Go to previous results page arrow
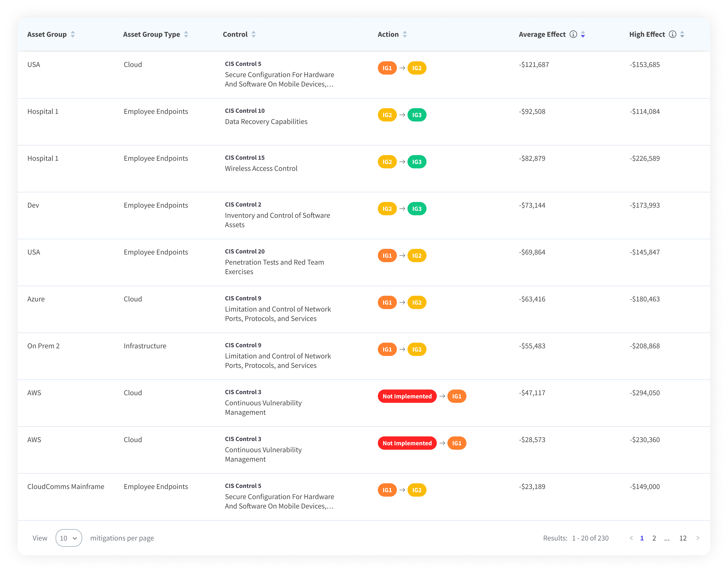 pos(631,538)
